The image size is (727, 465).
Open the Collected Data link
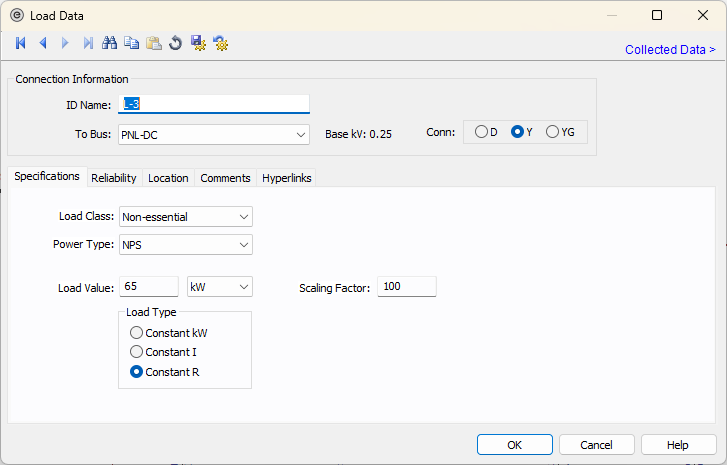tap(670, 50)
